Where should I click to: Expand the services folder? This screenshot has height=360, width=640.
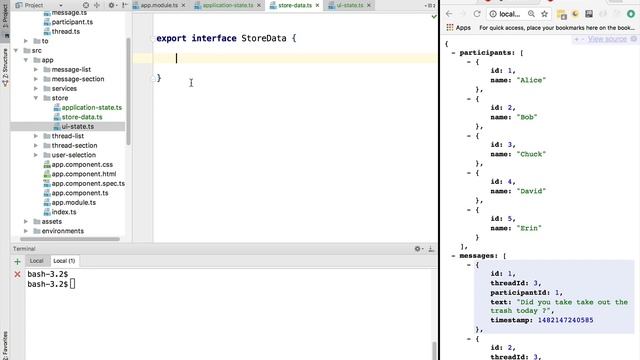(36, 89)
